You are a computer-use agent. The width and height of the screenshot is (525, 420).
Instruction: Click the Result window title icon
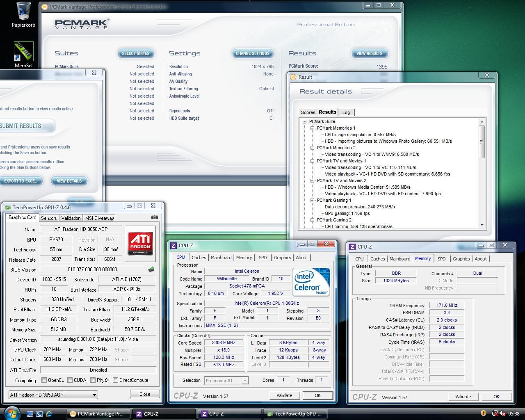coord(293,77)
